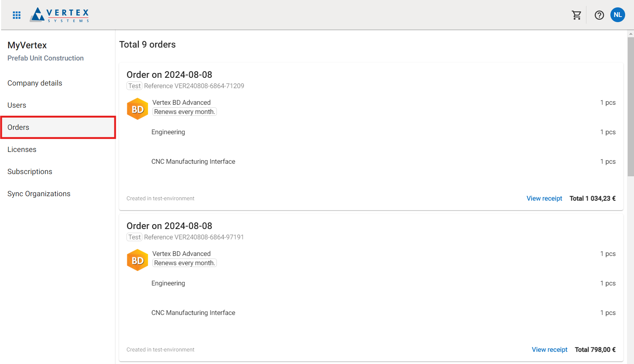View receipt for the 798,00 € order
The height and width of the screenshot is (364, 634).
(550, 350)
